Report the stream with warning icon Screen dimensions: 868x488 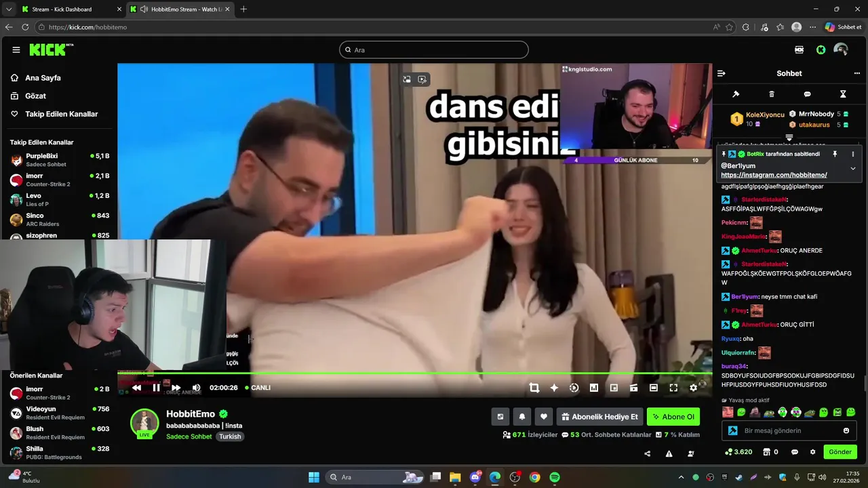669,453
